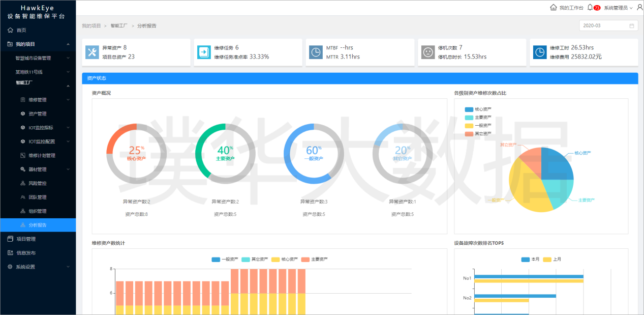Click the 2020-03 date picker field
The height and width of the screenshot is (315, 644).
(608, 25)
